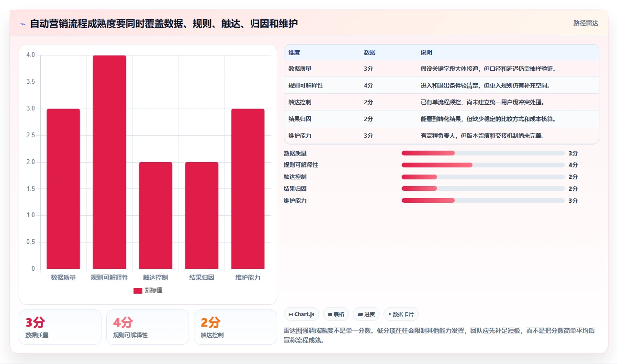This screenshot has height=364, width=618.
Task: Open the 2分 触达控制 data card
Action: [236, 327]
